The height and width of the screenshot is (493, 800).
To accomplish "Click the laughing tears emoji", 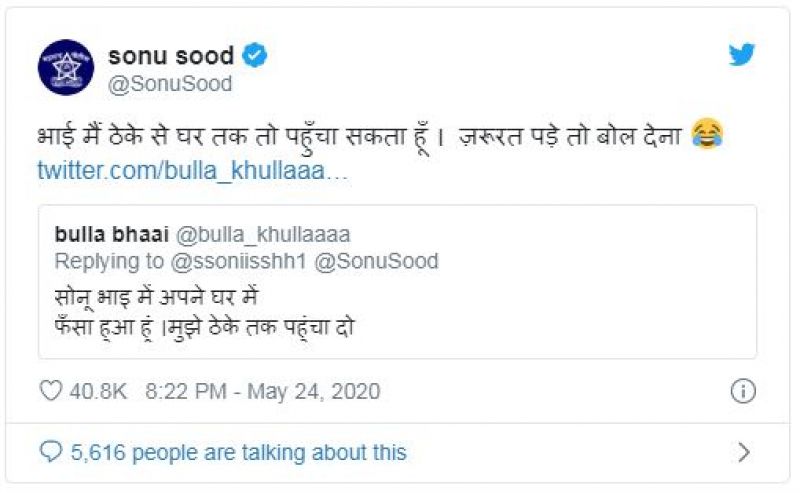I will [x=706, y=136].
